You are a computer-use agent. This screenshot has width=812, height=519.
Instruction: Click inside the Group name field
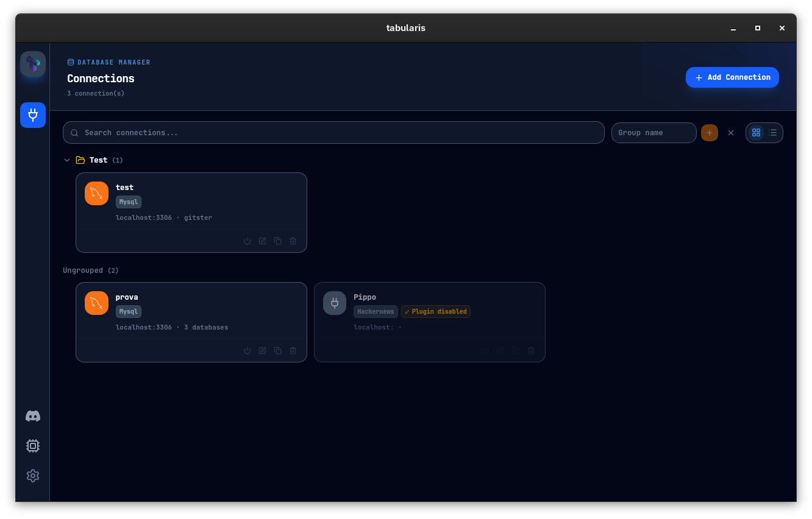(x=654, y=132)
